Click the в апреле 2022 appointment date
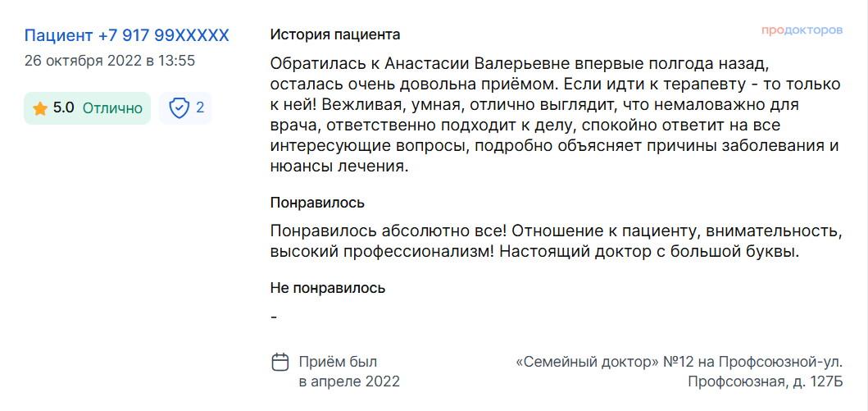The image size is (868, 411). [x=349, y=381]
